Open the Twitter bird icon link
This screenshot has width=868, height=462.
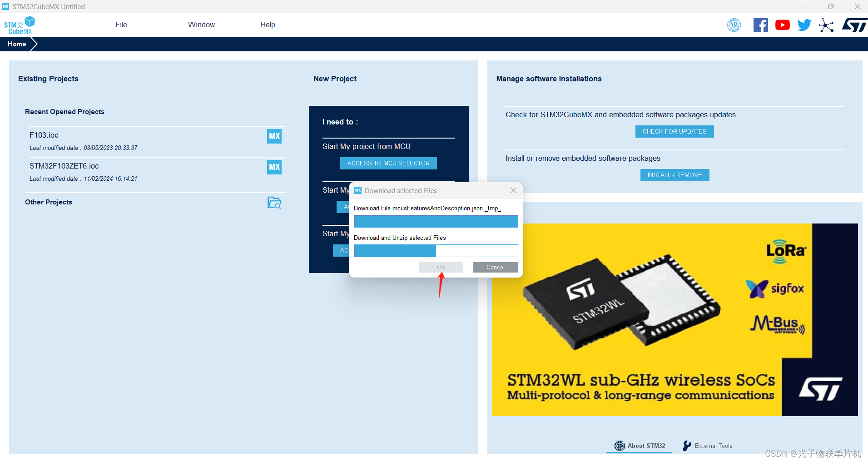point(804,25)
